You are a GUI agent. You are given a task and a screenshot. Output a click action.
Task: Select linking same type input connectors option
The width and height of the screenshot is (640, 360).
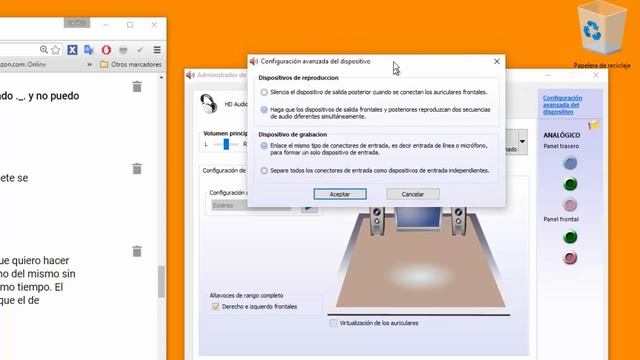(264, 146)
